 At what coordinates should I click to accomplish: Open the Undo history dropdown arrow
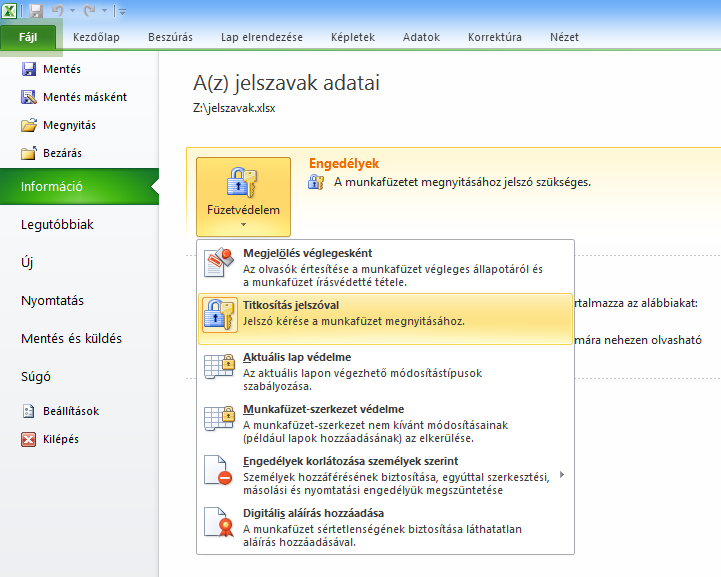pos(72,11)
